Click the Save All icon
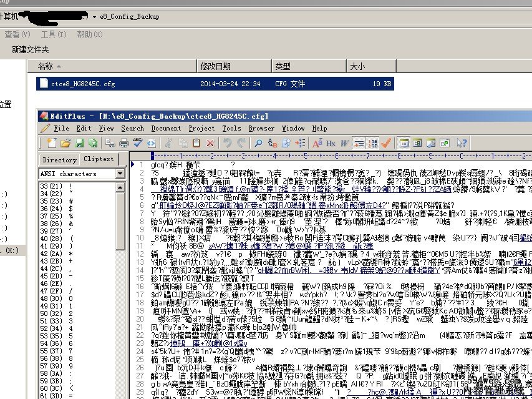Screen dimensions: 532x399 click(92, 143)
